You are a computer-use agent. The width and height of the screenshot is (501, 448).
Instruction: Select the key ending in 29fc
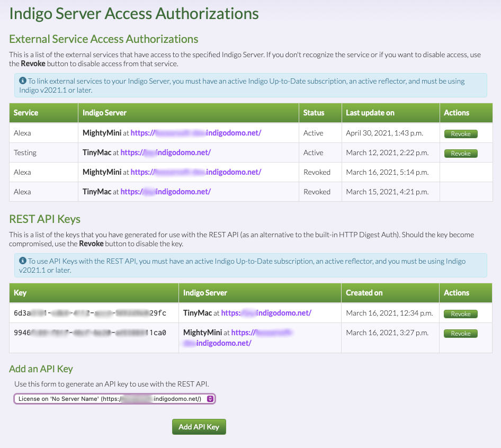[90, 313]
